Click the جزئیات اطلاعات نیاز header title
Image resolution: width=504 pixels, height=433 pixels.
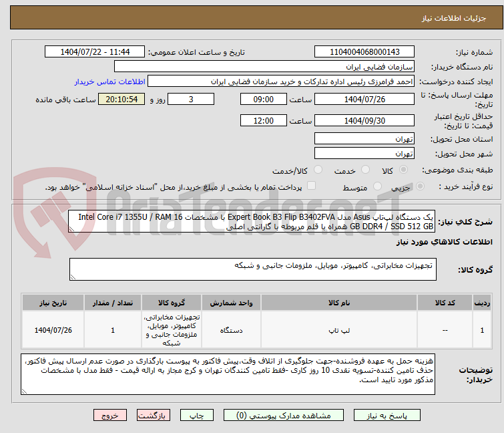pyautogui.click(x=453, y=18)
